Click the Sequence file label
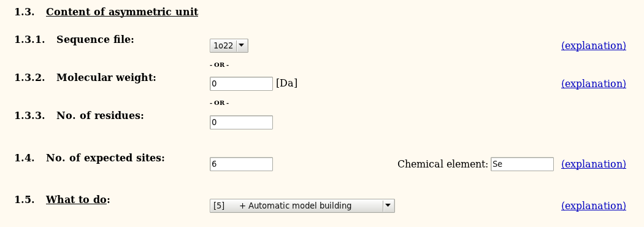Image resolution: width=644 pixels, height=227 pixels. [x=95, y=39]
